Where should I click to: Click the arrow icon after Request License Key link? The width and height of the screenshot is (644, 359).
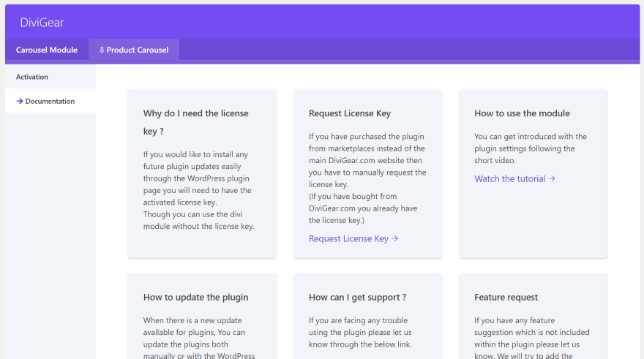395,238
